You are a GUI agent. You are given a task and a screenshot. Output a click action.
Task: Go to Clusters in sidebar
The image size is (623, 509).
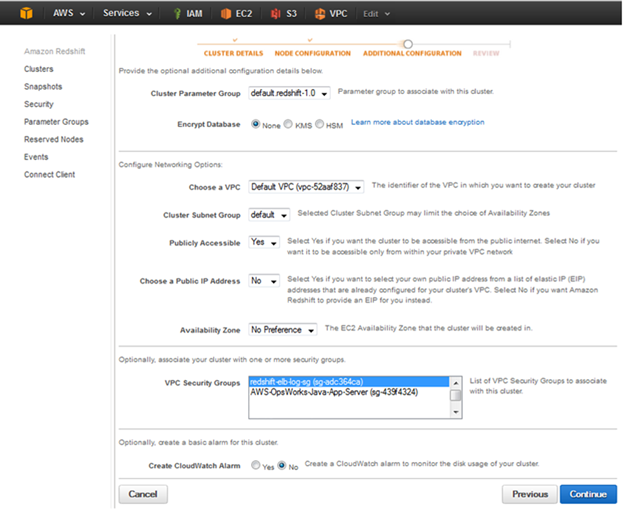point(39,69)
